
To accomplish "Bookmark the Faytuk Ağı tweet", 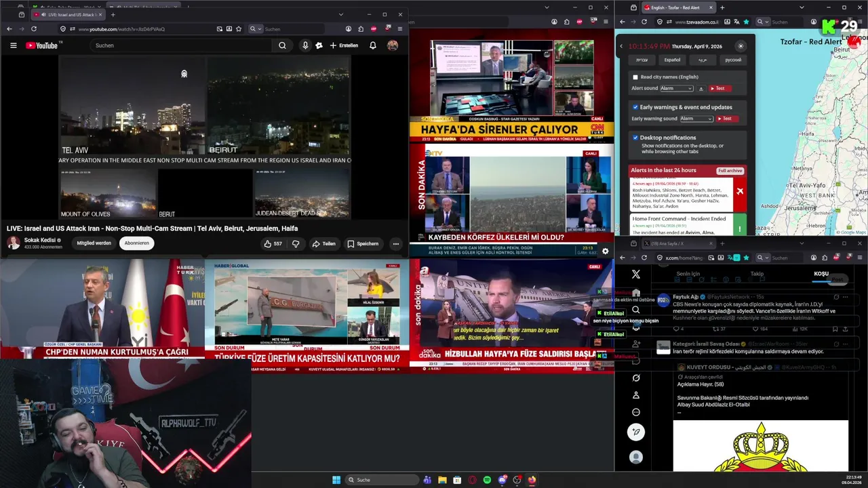I will [835, 329].
